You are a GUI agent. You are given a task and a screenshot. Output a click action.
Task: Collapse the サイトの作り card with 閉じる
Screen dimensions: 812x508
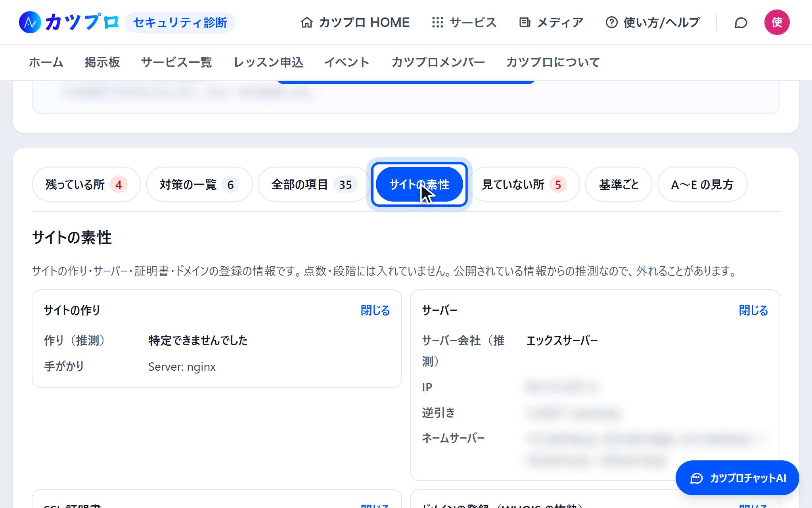click(x=375, y=310)
